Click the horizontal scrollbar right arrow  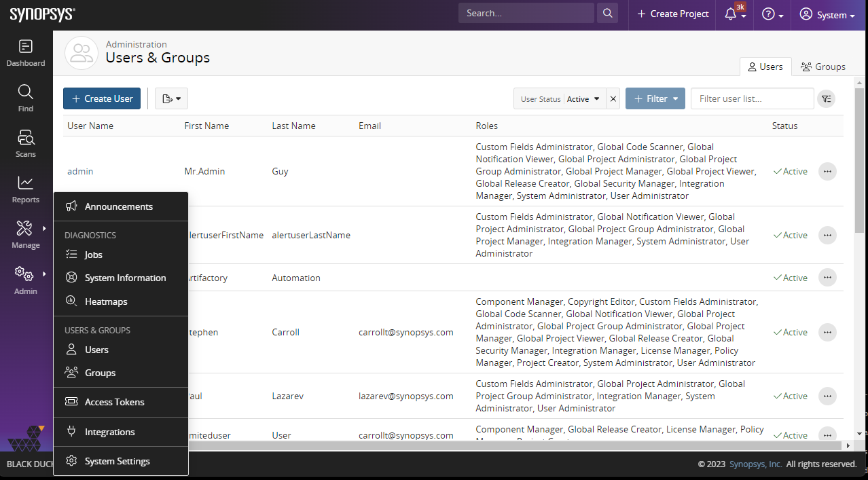tap(847, 445)
